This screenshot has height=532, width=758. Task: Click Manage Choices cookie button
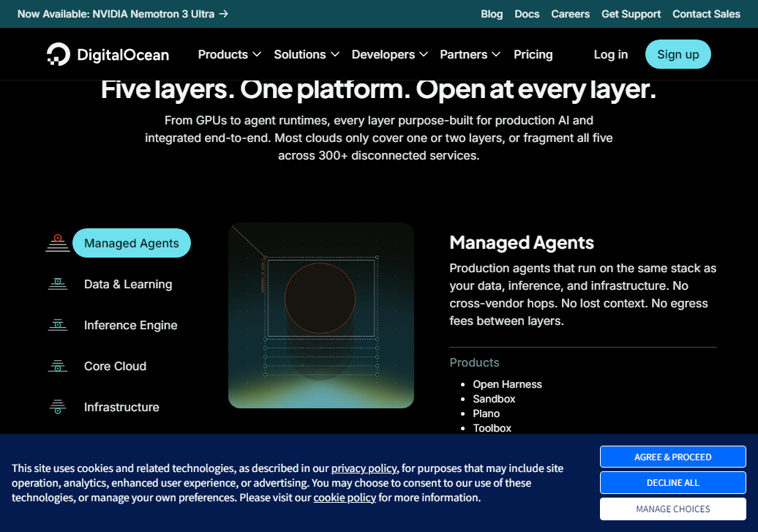pos(673,509)
